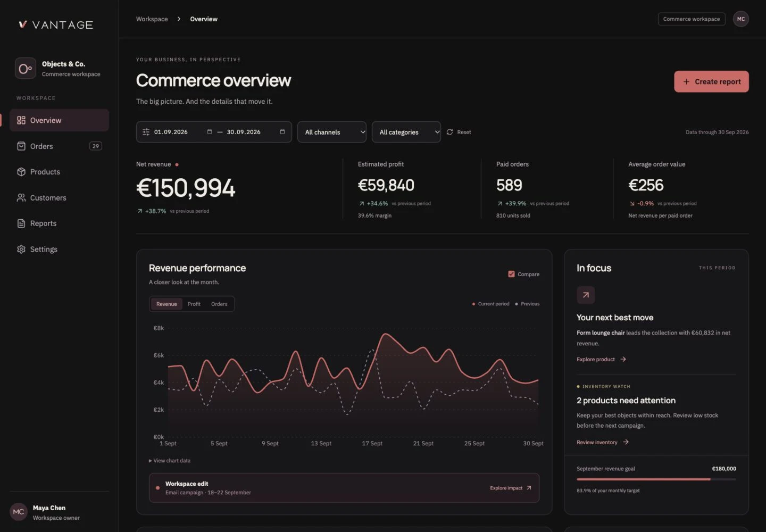Image resolution: width=766 pixels, height=532 pixels.
Task: Click the Net revenue value €150,994
Action: (x=186, y=188)
